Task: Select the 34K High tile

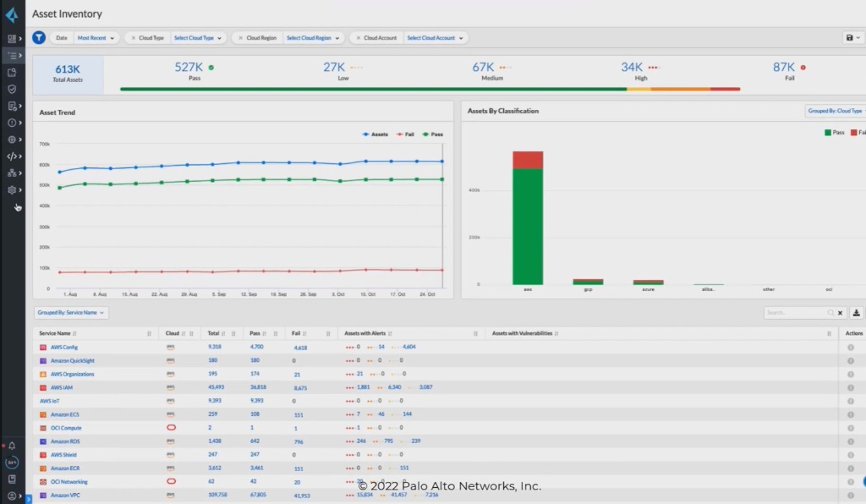Action: pyautogui.click(x=641, y=71)
